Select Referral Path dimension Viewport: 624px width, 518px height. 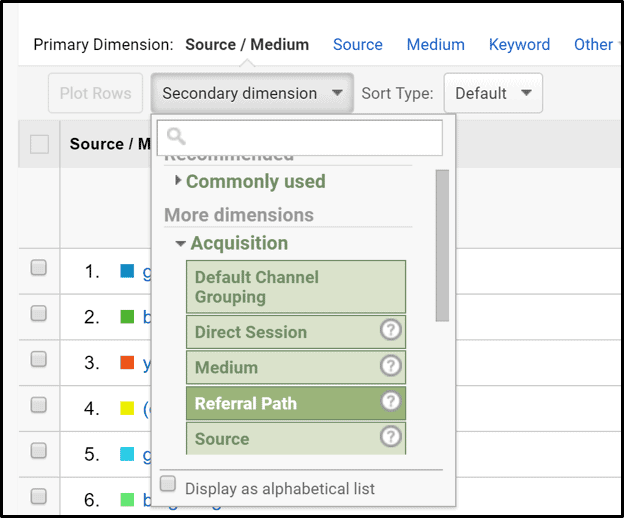[296, 403]
